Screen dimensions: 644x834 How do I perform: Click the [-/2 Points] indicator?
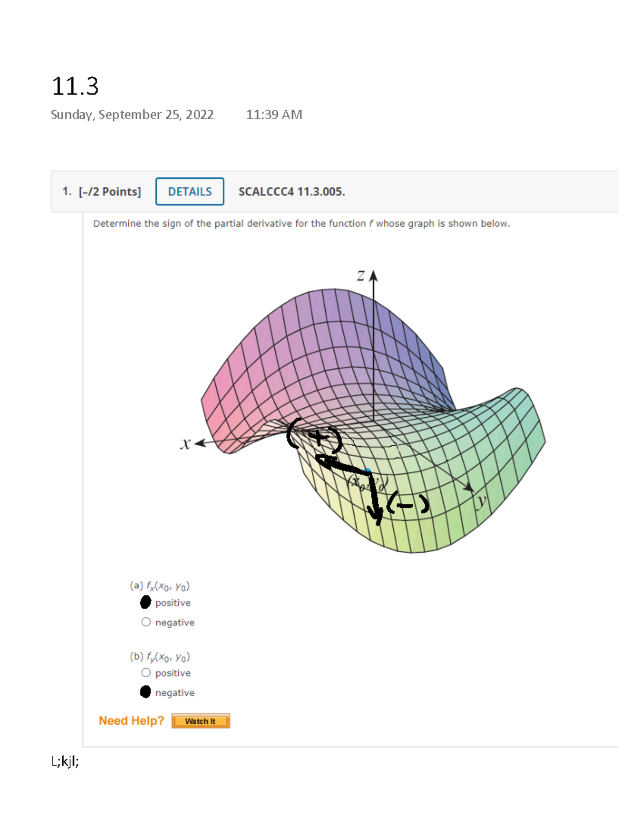pos(109,192)
